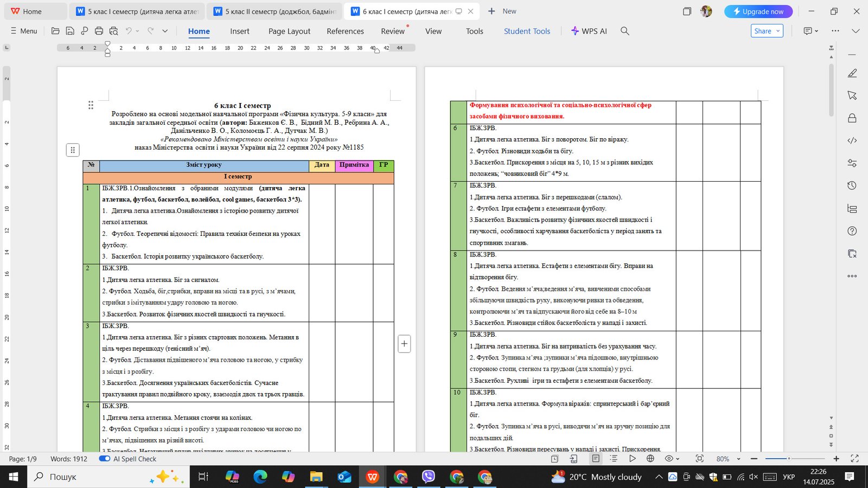Image resolution: width=868 pixels, height=488 pixels.
Task: Open the navigation outline icon in sidebar
Action: [852, 209]
